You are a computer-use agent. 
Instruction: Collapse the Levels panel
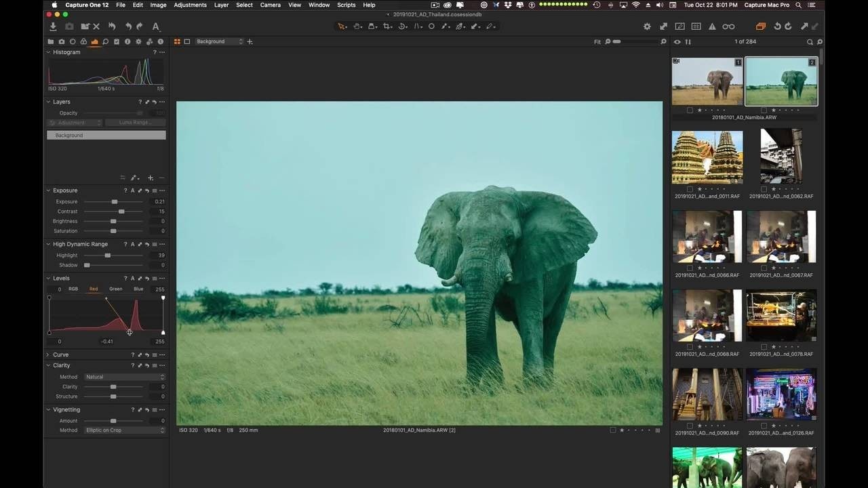click(48, 278)
